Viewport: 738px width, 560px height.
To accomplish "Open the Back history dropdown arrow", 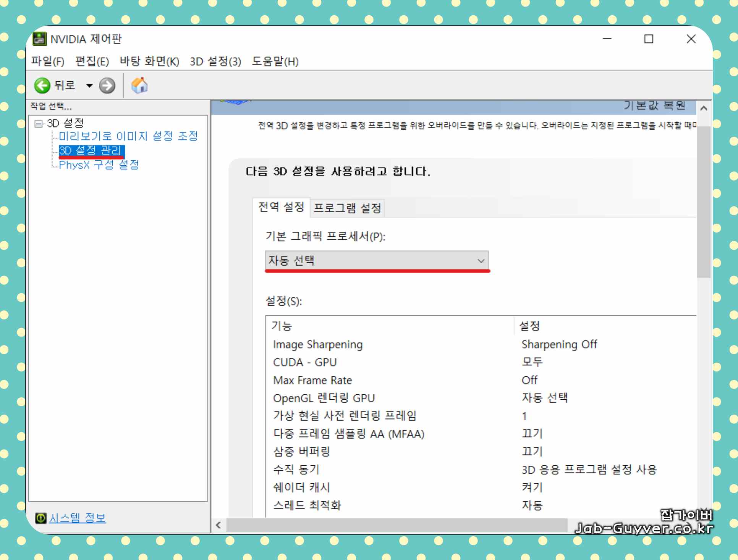I will tap(89, 86).
